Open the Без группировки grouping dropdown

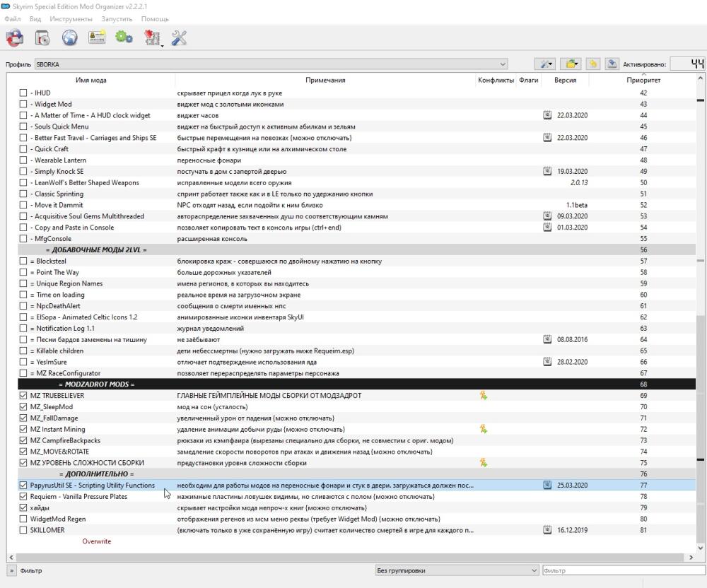tap(457, 570)
